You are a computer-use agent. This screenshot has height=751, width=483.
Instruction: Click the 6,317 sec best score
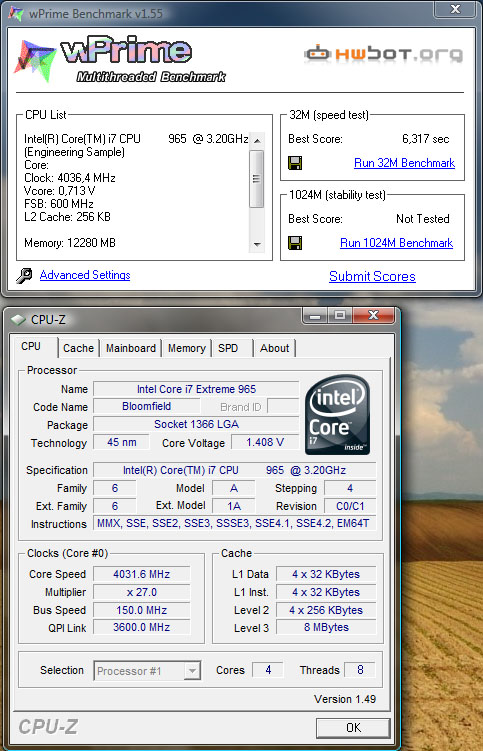click(x=426, y=139)
